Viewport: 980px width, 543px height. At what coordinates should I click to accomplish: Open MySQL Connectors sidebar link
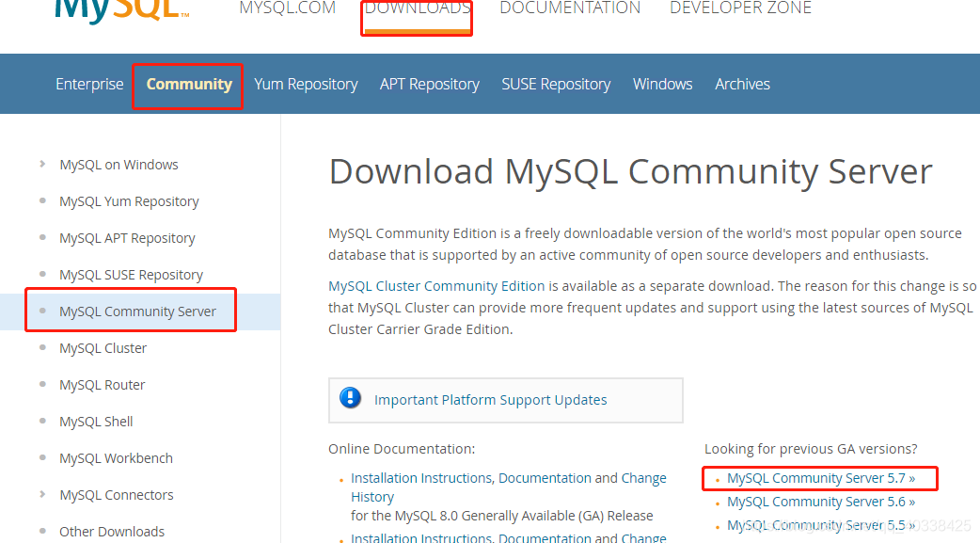tap(117, 495)
